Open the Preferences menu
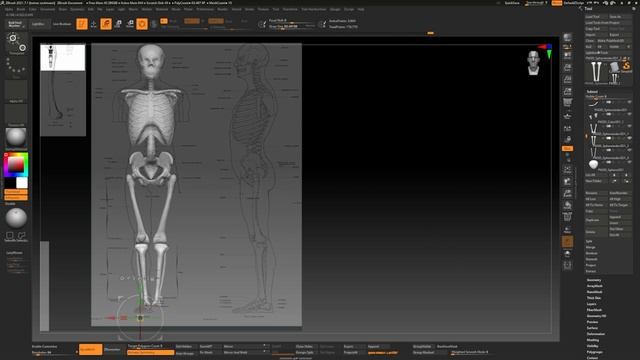 (205, 9)
